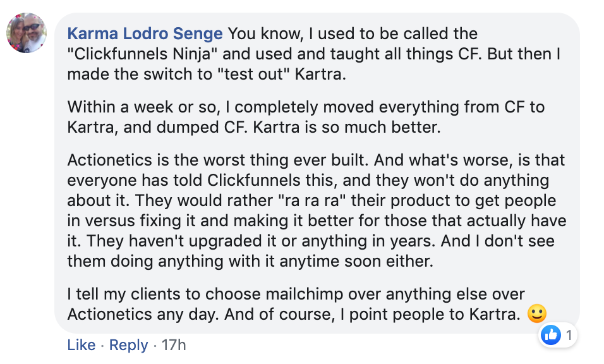
Task: Like this comment
Action: 81,345
